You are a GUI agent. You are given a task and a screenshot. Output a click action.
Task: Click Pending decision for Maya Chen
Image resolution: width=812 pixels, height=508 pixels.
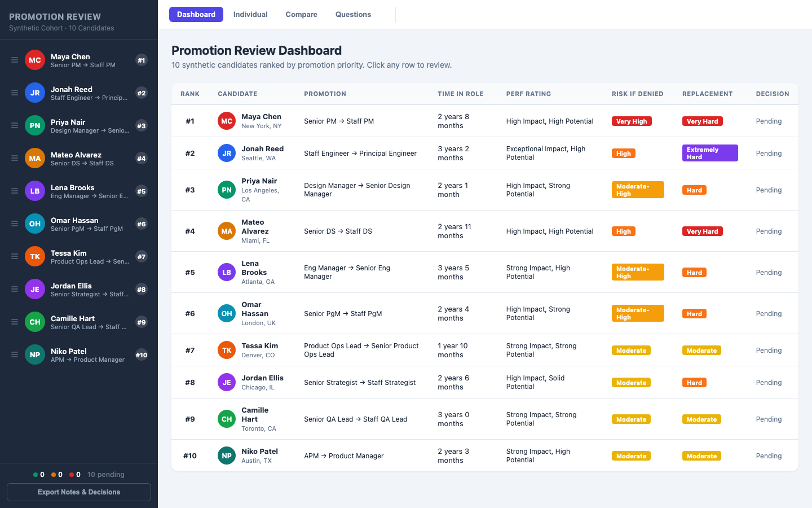pos(769,121)
